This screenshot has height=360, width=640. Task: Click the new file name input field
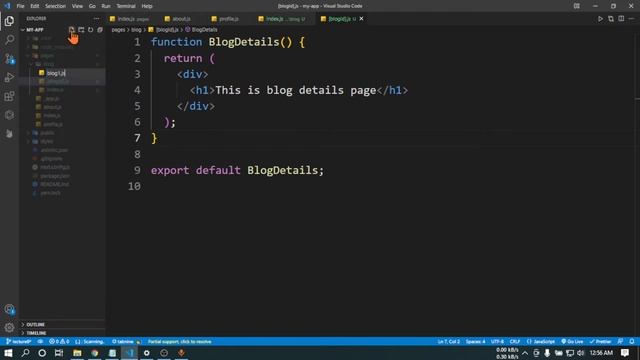75,73
